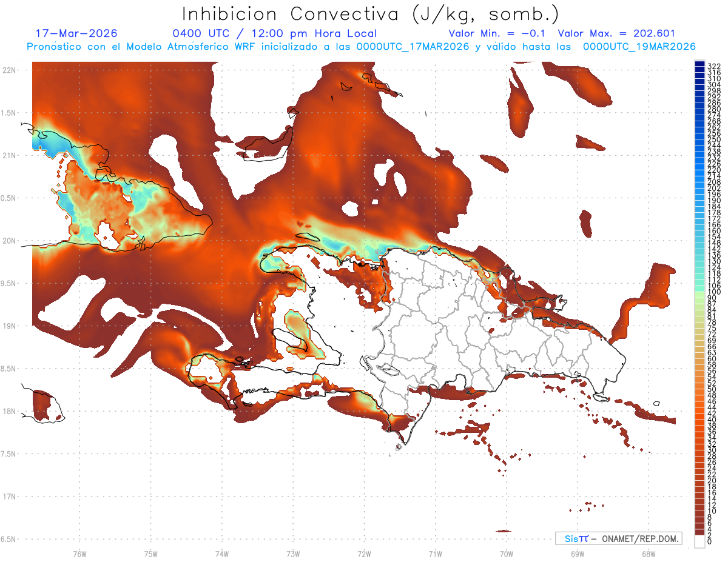Click longitude label "72W"

click(364, 554)
